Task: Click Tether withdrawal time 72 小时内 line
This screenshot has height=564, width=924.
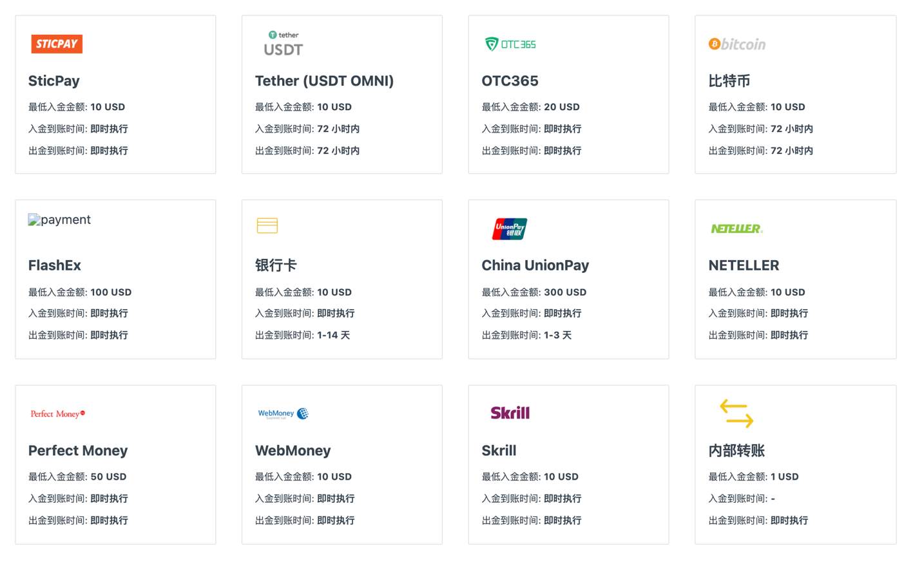Action: point(307,151)
